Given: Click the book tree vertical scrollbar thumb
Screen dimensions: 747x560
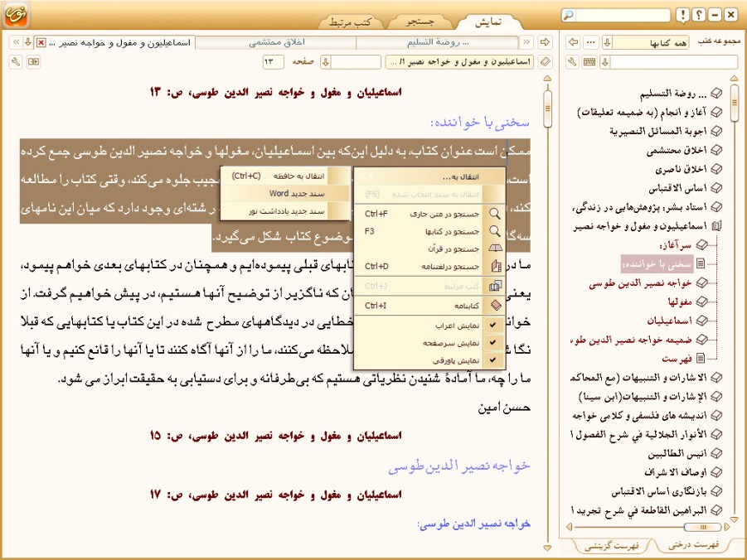Looking at the screenshot, I should click(734, 101).
